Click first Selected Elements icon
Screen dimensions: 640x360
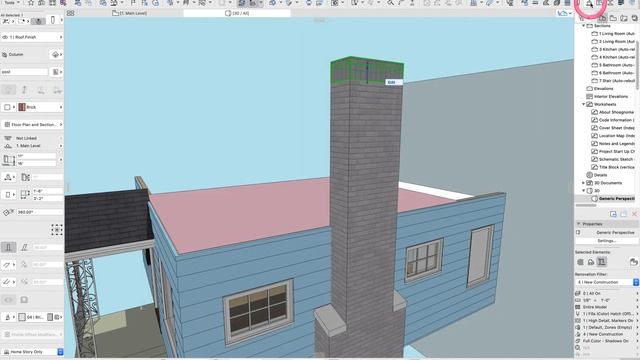click(580, 262)
